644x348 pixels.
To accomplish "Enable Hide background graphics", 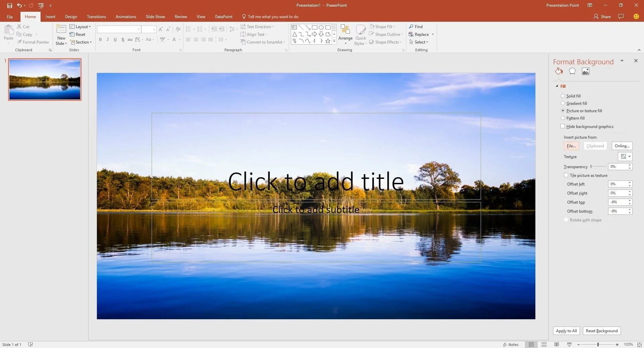I will [563, 126].
